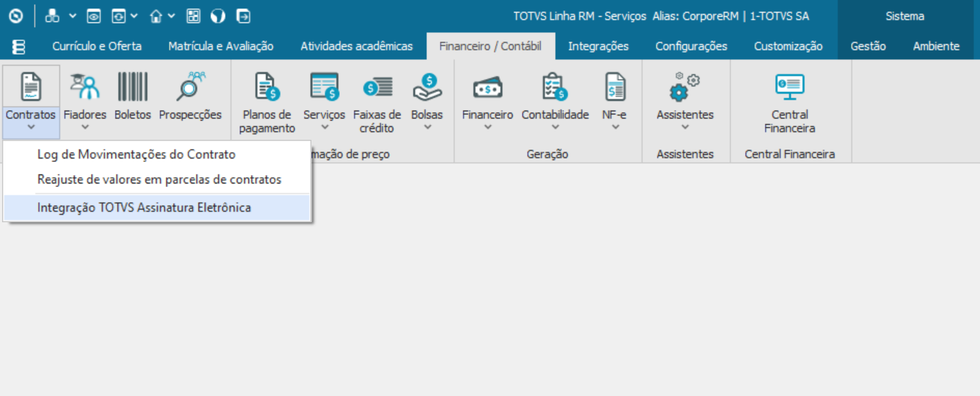The height and width of the screenshot is (396, 980).
Task: Click the Serviços icon
Action: [x=324, y=87]
